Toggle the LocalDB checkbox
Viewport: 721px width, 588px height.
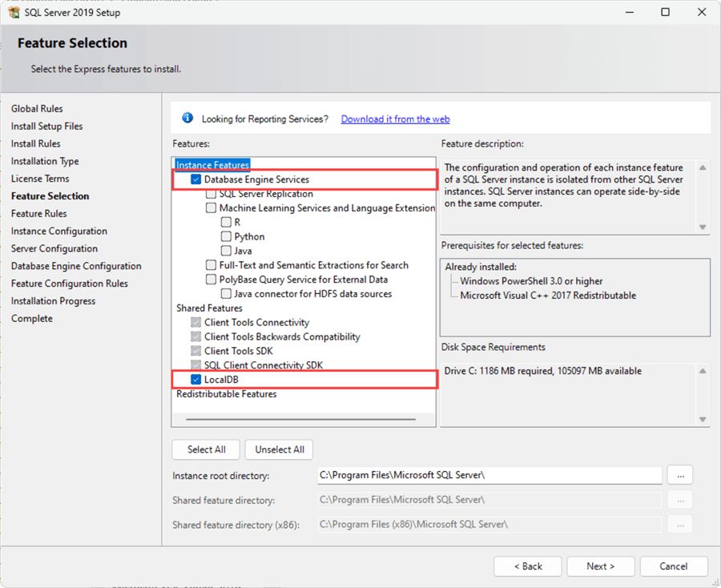point(196,379)
